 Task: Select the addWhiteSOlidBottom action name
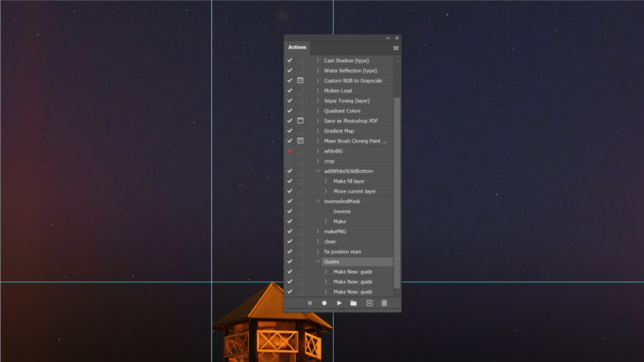point(348,171)
